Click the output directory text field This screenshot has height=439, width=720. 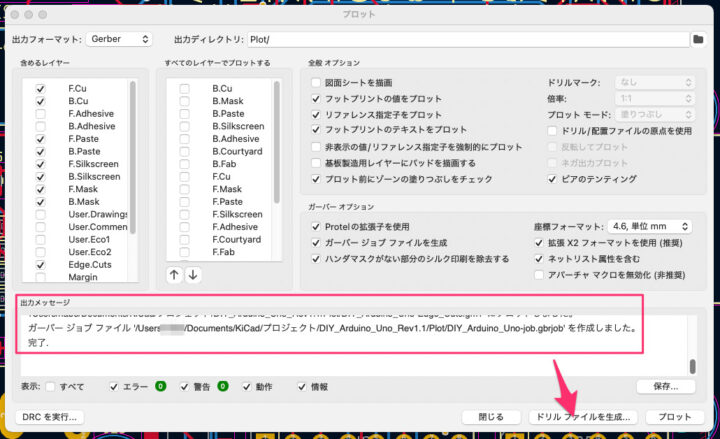pos(465,39)
